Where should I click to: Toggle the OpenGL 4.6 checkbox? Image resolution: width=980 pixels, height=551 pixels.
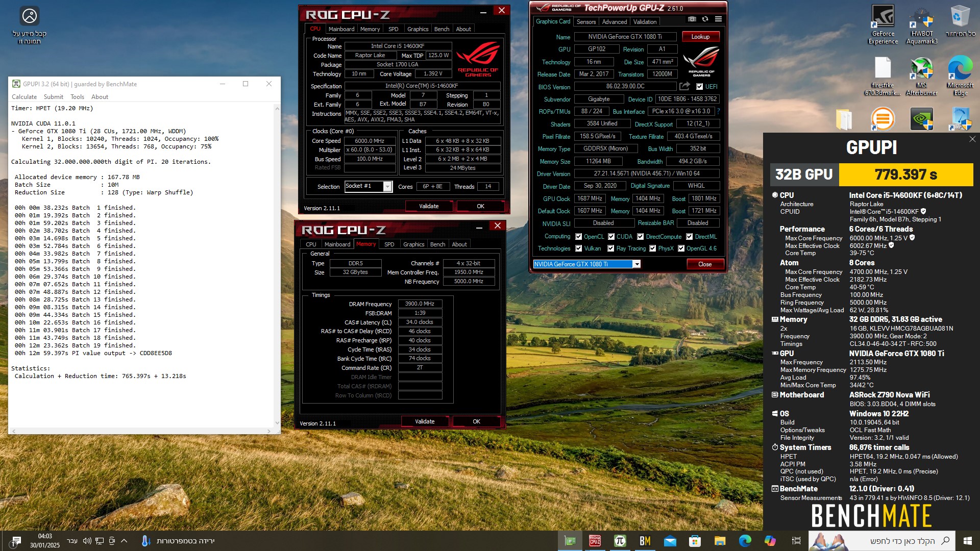(681, 248)
